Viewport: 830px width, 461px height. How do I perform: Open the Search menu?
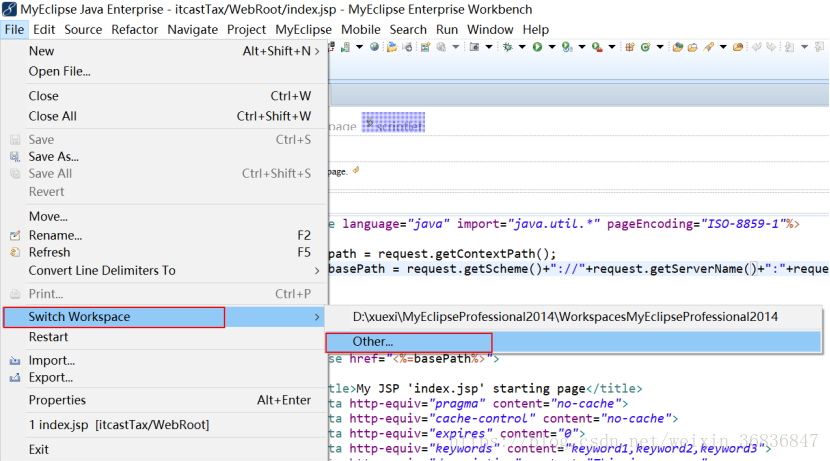(408, 30)
